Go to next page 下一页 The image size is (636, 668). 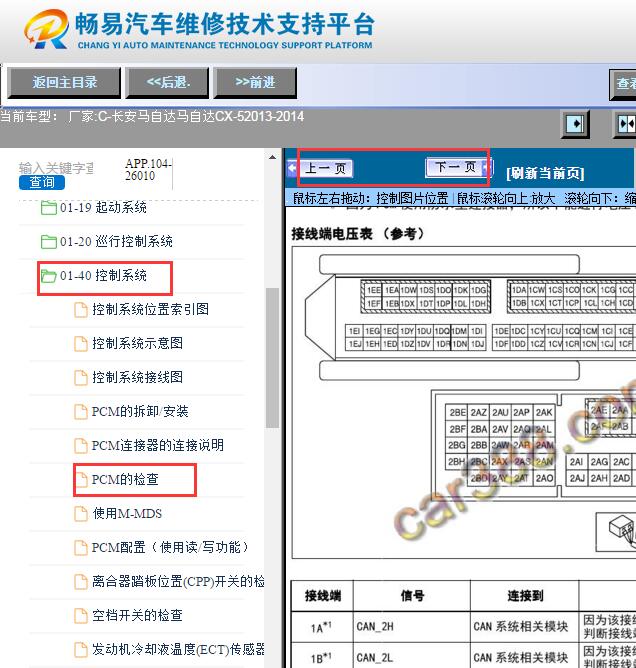[x=455, y=167]
